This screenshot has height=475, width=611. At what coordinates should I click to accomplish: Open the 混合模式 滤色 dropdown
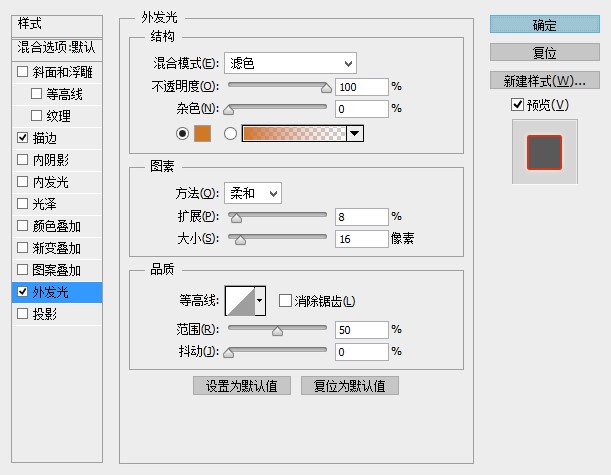pos(290,63)
